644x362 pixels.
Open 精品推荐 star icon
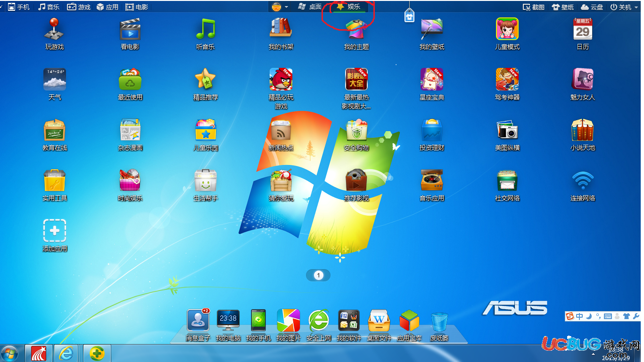click(x=206, y=79)
